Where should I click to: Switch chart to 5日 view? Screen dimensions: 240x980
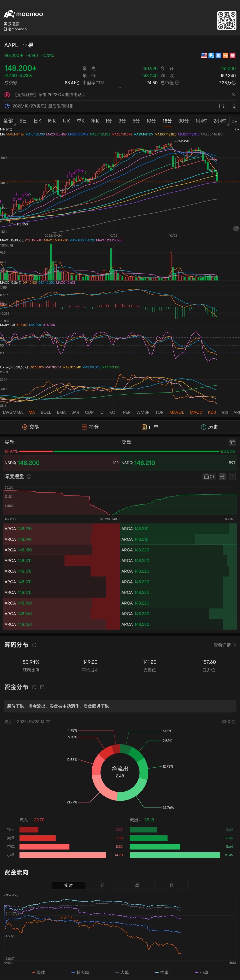coord(23,121)
